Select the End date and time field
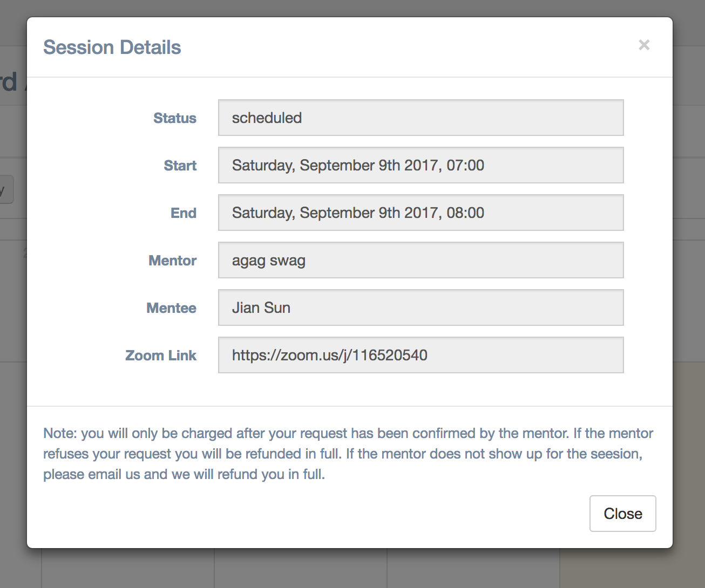 pyautogui.click(x=421, y=213)
